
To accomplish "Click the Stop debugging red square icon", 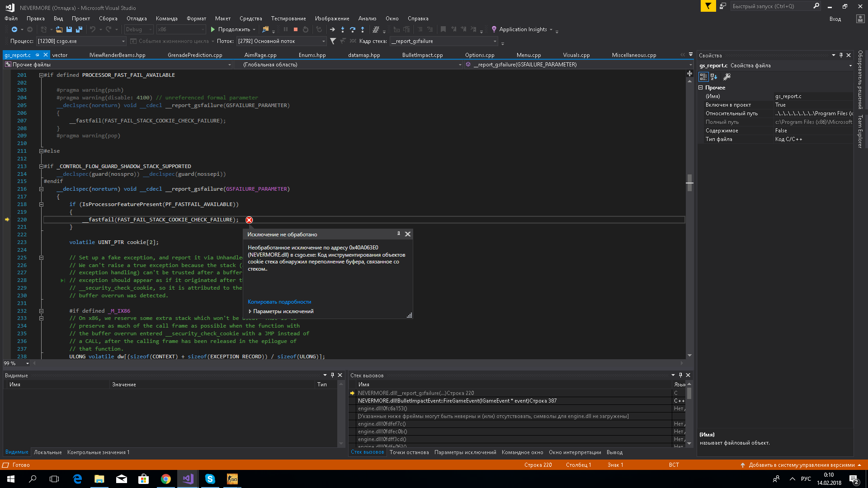I will [x=296, y=29].
